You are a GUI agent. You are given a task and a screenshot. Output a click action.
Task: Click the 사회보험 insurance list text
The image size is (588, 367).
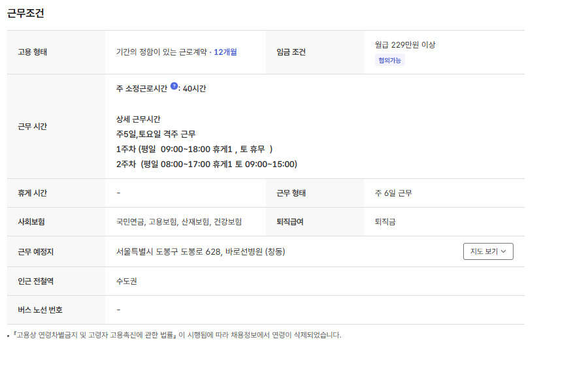178,222
